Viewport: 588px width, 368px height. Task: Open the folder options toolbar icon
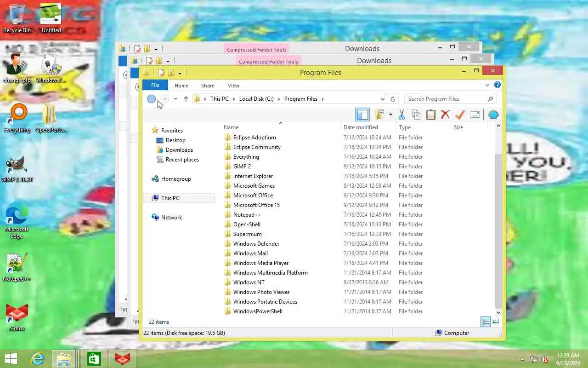click(x=379, y=115)
